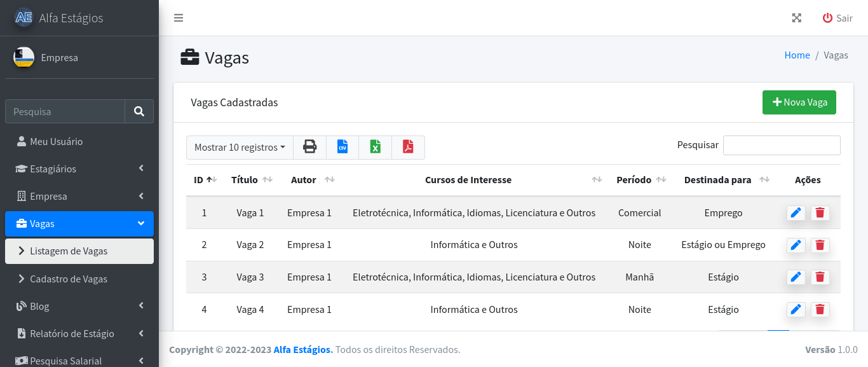Collapse sidebar with hamburger icon

coord(179,18)
